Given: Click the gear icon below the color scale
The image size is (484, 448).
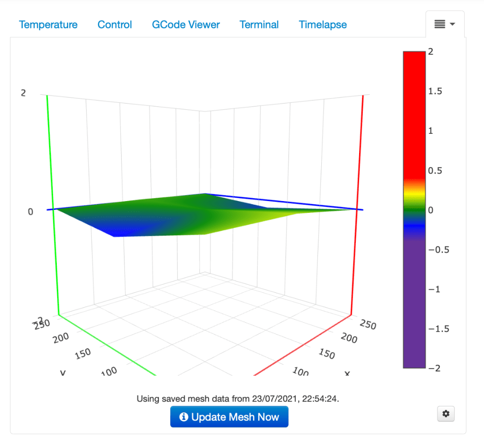Looking at the screenshot, I should (x=446, y=414).
